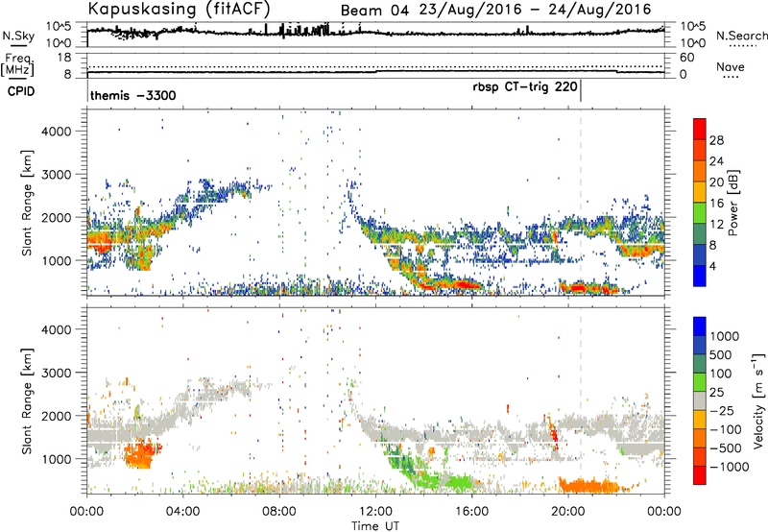Select the 'N.Search' legend label
Image resolution: width=768 pixels, height=532 pixels.
pyautogui.click(x=741, y=36)
